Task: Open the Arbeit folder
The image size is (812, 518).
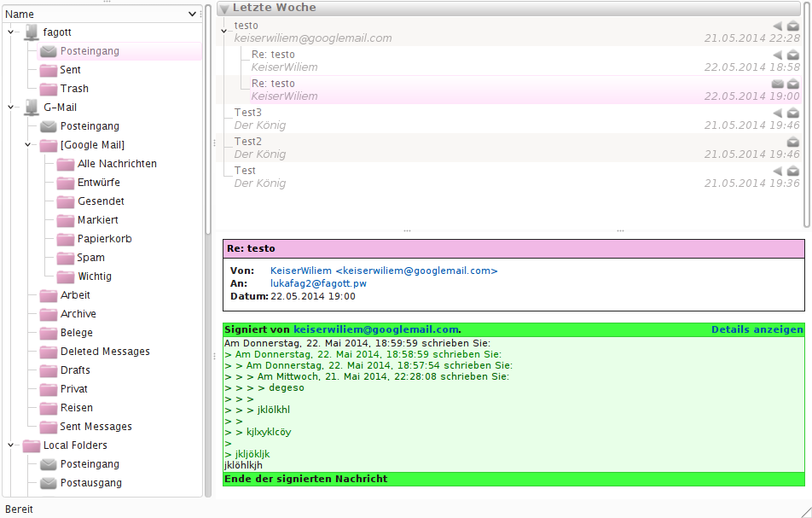Action: [x=75, y=295]
